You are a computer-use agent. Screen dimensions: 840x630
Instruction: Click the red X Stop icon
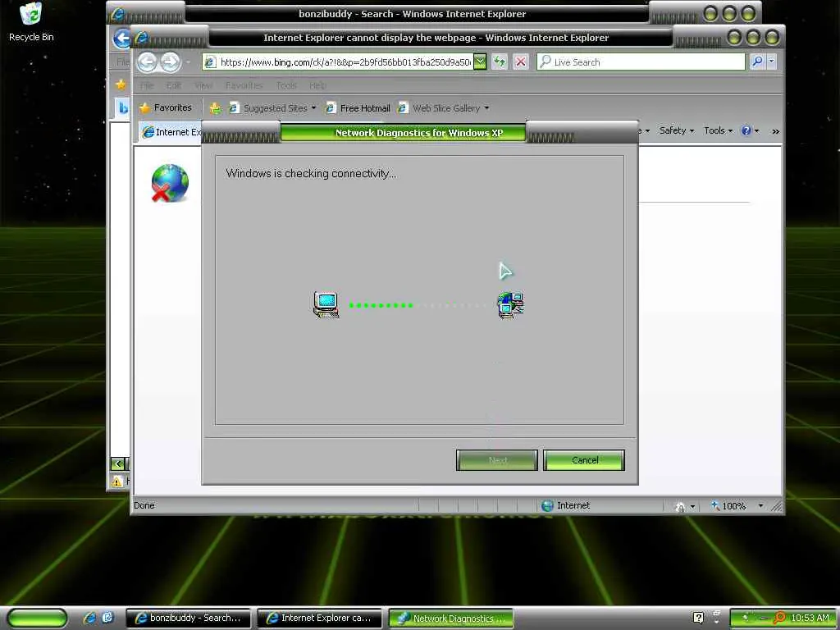[x=520, y=62]
